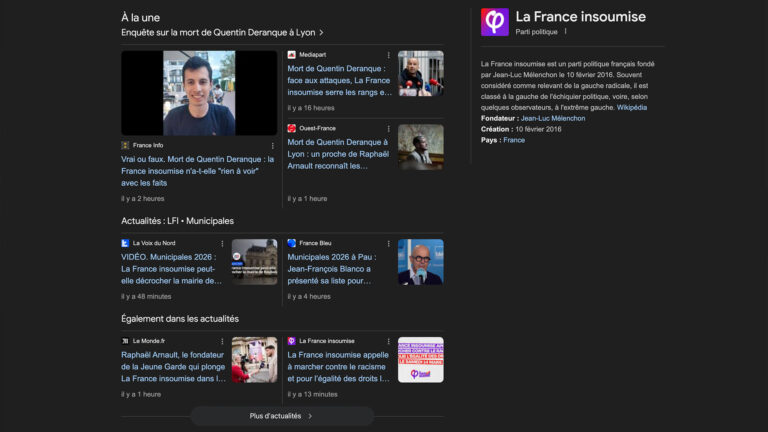Image resolution: width=768 pixels, height=432 pixels.
Task: Expand more news with Plus d'actualités
Action: point(281,415)
